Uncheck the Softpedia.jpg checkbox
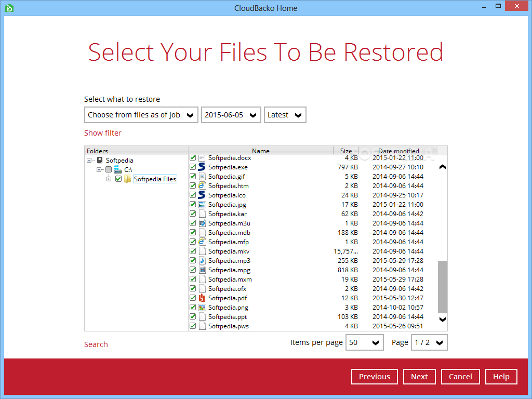This screenshot has width=532, height=399. (x=193, y=205)
